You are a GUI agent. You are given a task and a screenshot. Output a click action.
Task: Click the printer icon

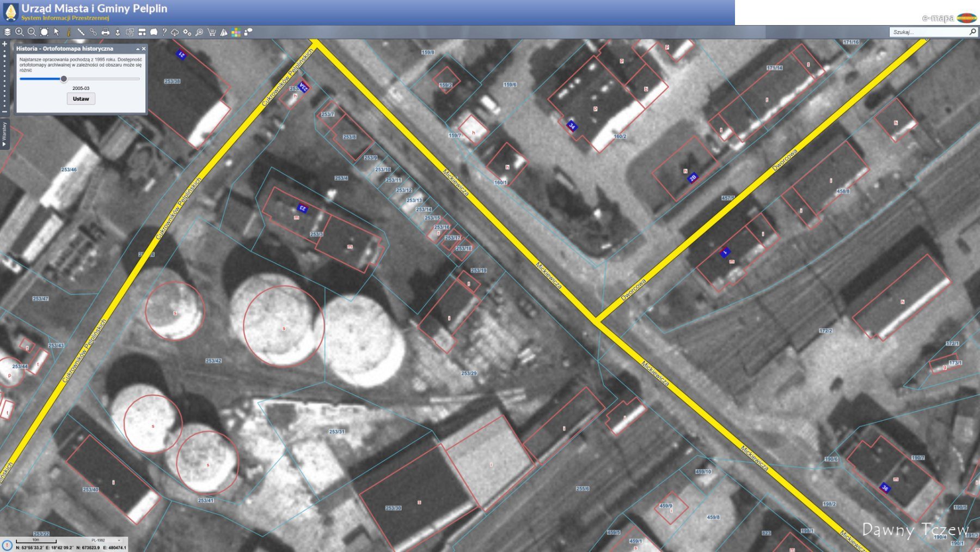click(x=106, y=32)
